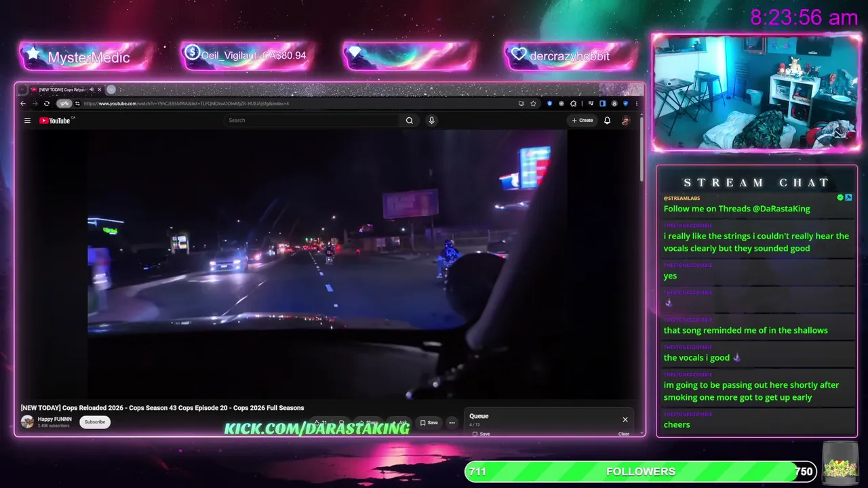Open the browser extensions puzzle icon
The image size is (868, 488).
(574, 104)
